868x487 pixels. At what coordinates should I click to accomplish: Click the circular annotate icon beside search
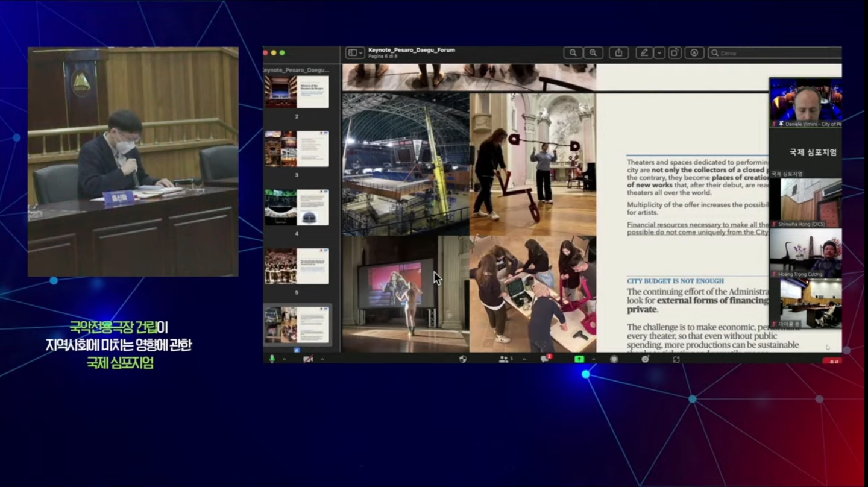point(694,53)
